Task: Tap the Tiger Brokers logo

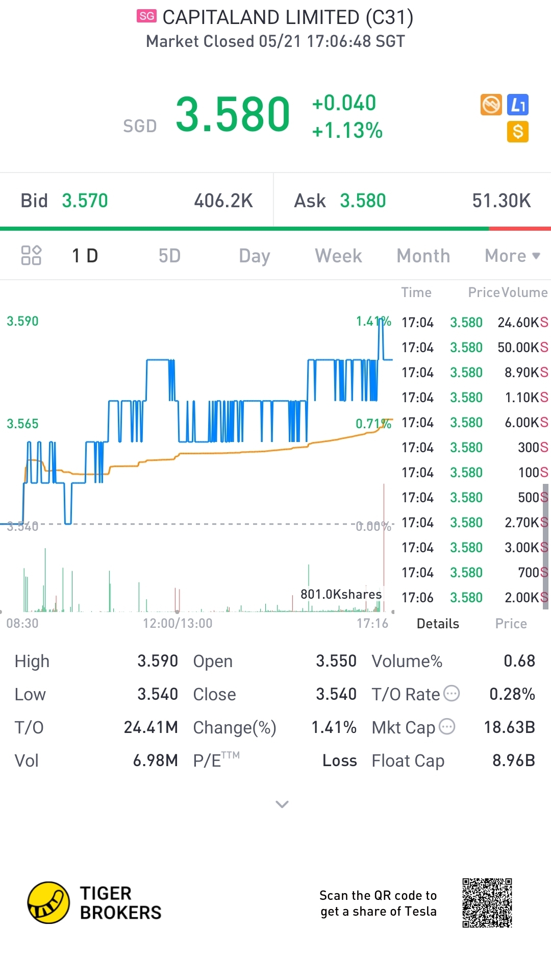Action: tap(48, 902)
